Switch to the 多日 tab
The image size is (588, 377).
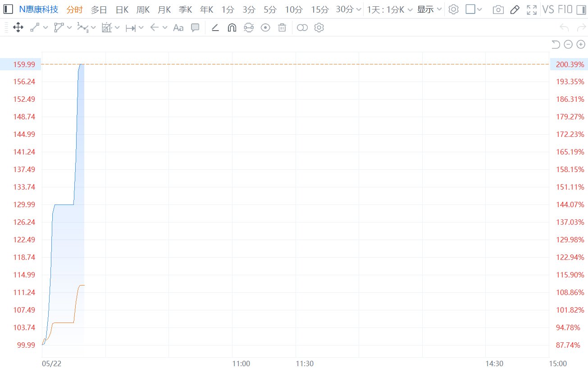pyautogui.click(x=99, y=9)
